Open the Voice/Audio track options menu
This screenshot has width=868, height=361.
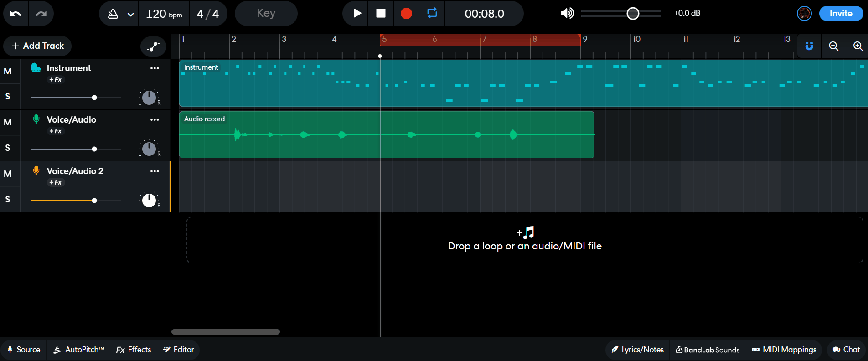click(x=155, y=119)
